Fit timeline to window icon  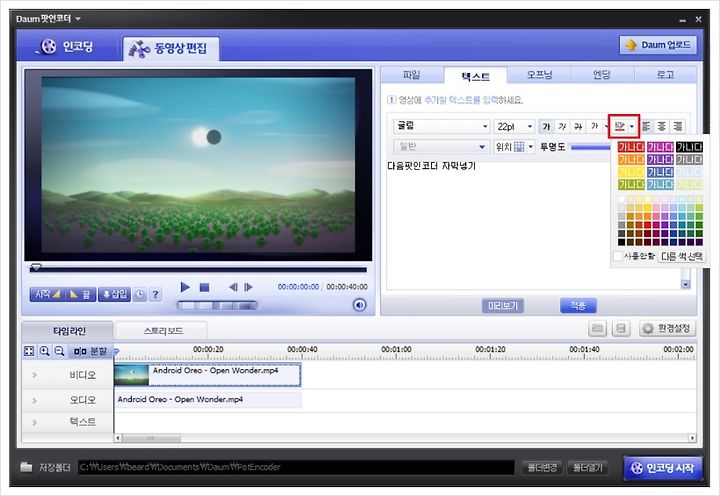tap(29, 351)
